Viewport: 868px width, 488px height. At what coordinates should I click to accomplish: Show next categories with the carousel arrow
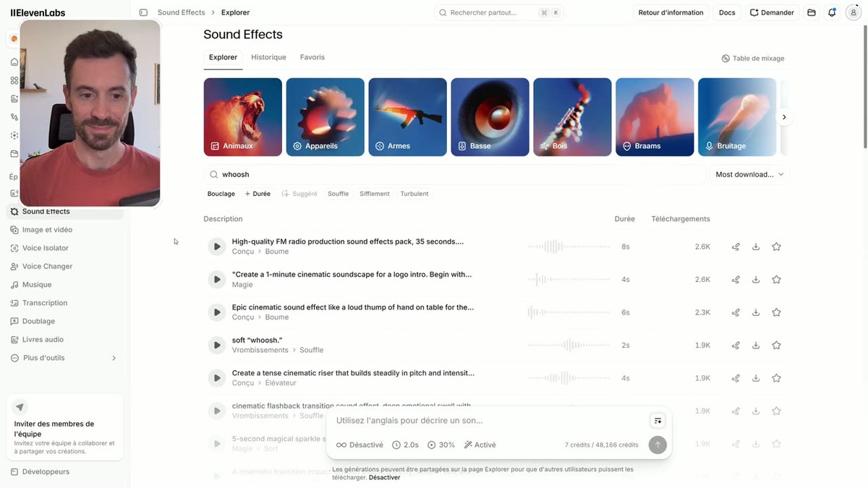[x=784, y=117]
